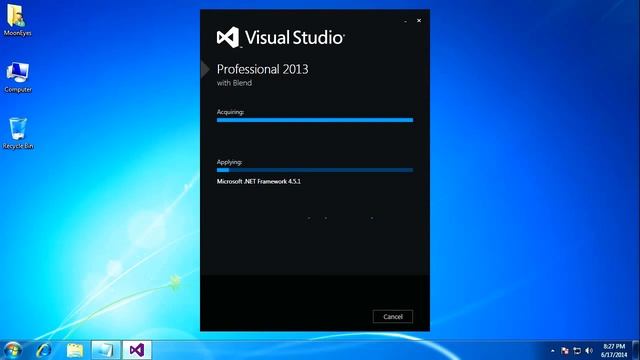Click the 'Professional 2013' heading
Image resolution: width=640 pixels, height=360 pixels.
coord(262,69)
